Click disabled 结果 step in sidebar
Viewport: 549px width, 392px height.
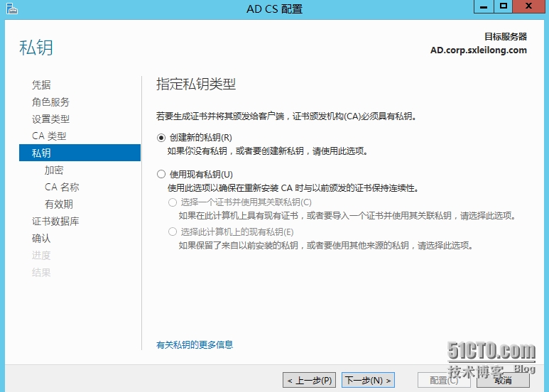tap(41, 272)
